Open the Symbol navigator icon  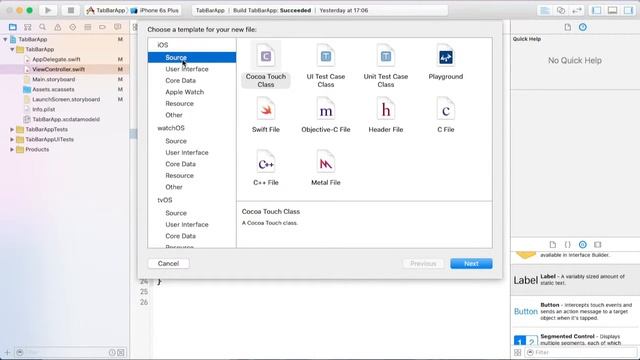pos(27,27)
